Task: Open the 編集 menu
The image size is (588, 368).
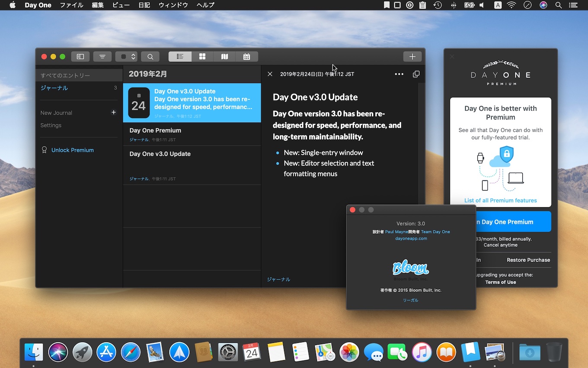Action: pyautogui.click(x=98, y=5)
